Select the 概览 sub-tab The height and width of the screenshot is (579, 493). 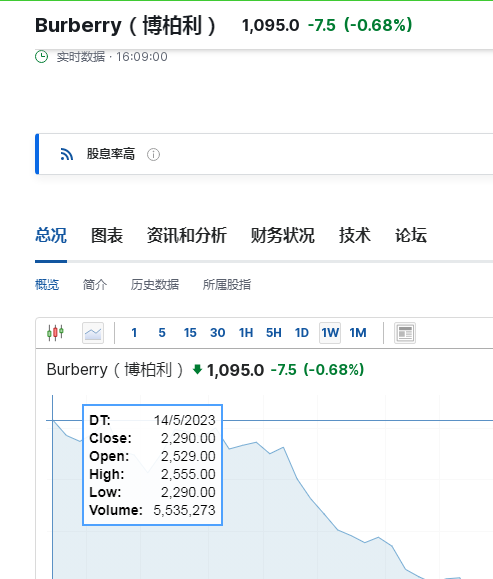47,285
